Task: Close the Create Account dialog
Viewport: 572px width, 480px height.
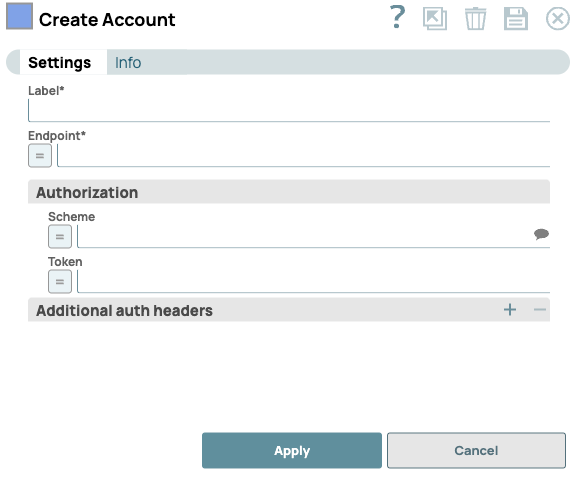Action: click(x=557, y=19)
